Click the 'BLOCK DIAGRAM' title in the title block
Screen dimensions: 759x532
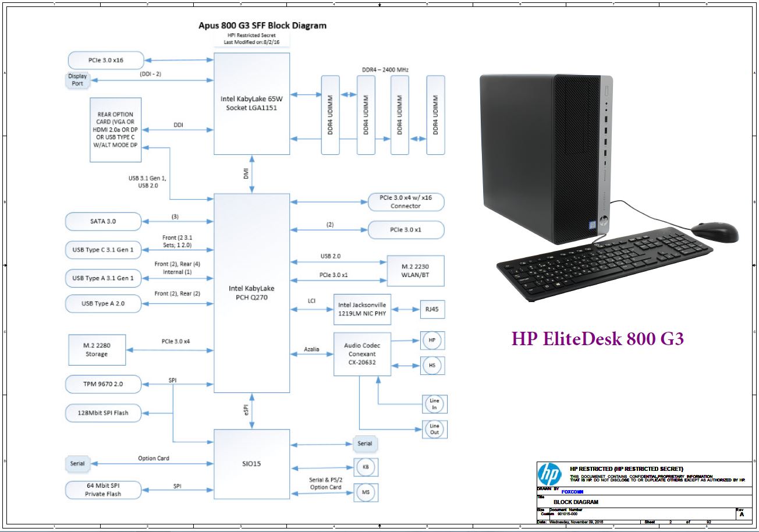[x=576, y=502]
